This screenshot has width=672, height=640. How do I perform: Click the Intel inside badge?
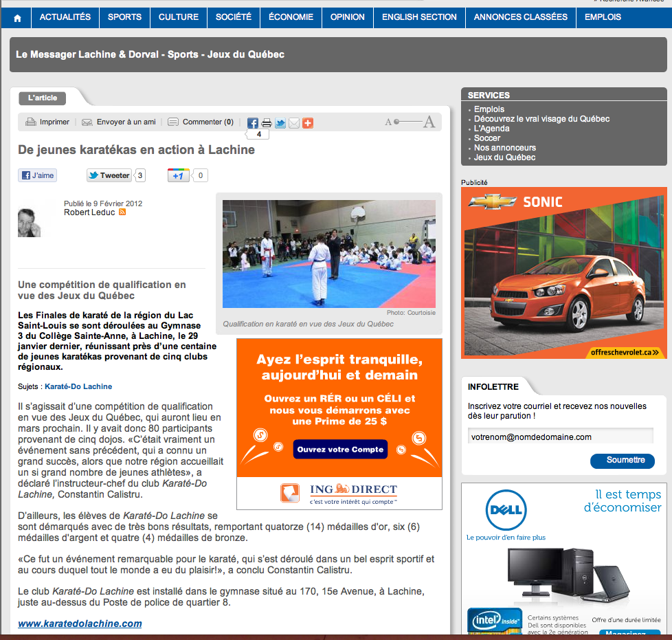495,621
